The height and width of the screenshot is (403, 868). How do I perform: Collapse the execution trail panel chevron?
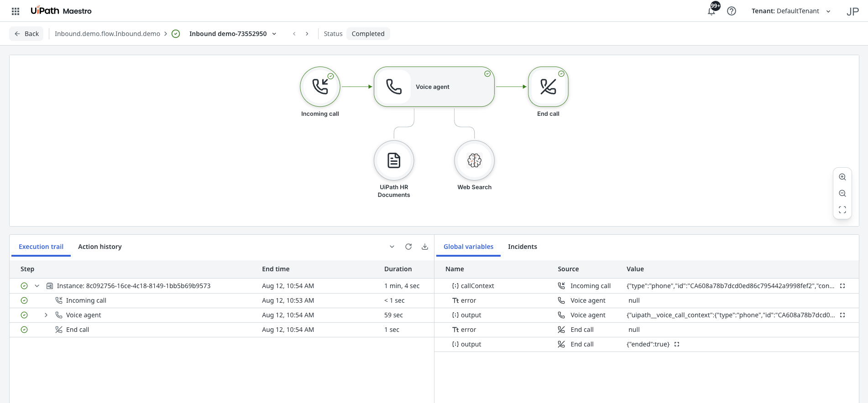click(392, 247)
